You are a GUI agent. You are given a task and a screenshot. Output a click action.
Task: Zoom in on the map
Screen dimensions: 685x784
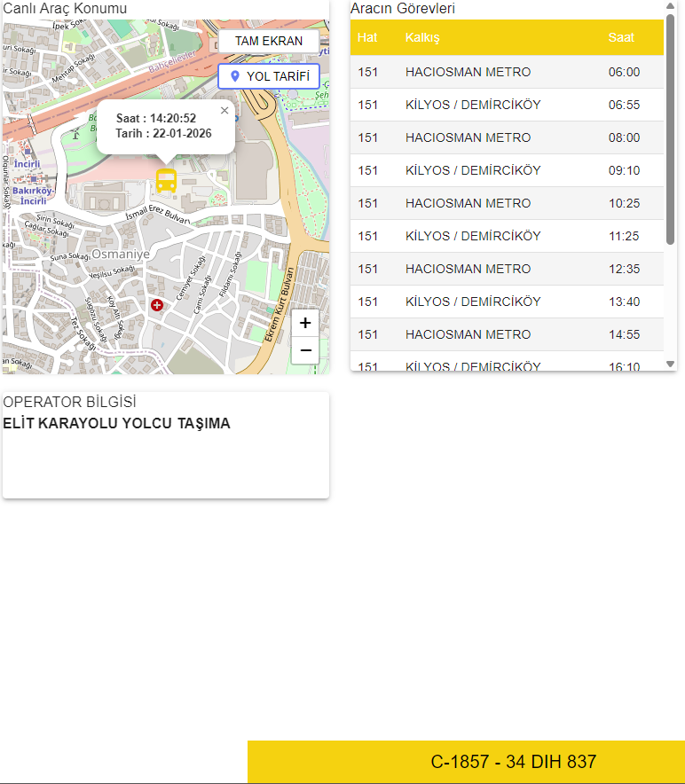click(305, 323)
